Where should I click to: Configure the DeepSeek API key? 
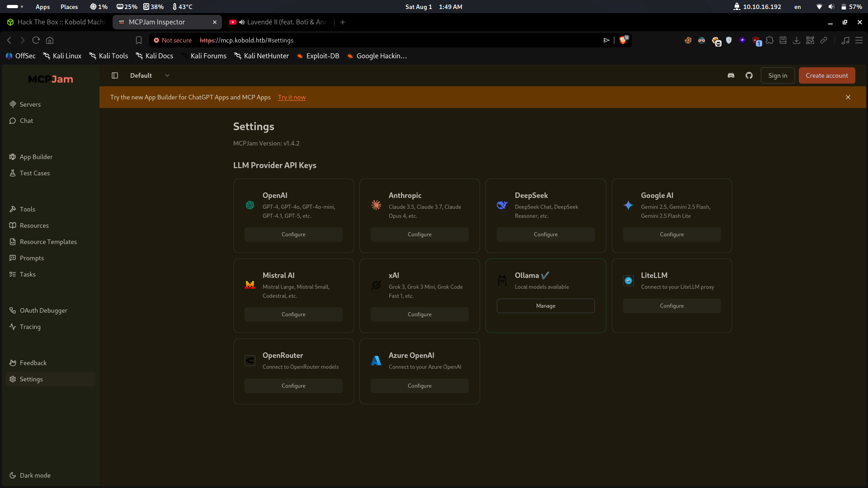point(546,235)
